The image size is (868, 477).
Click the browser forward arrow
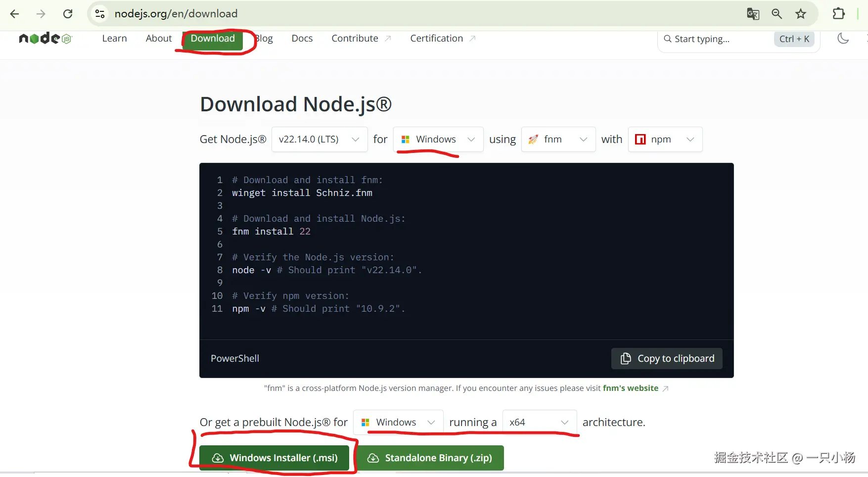(x=41, y=14)
